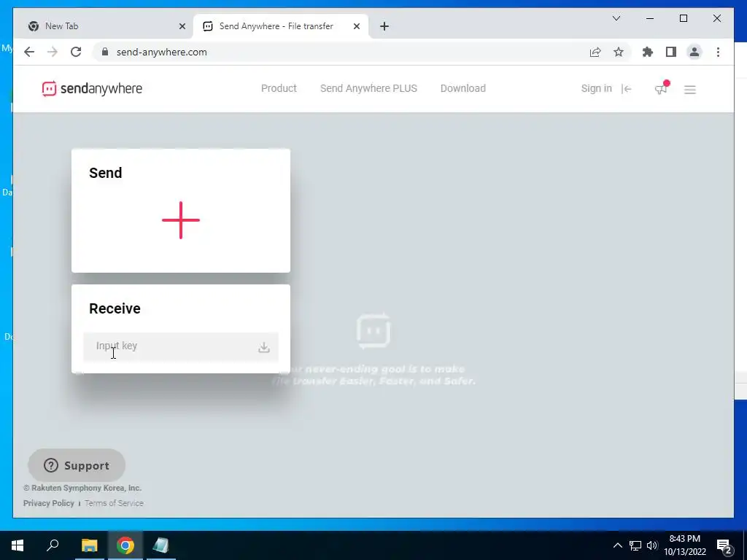Go back with the browser back arrow
Image resolution: width=747 pixels, height=560 pixels.
coord(29,52)
